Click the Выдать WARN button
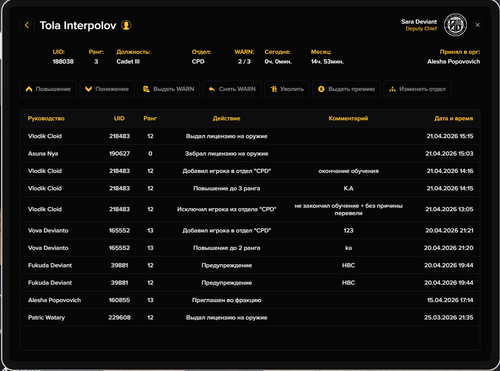The height and width of the screenshot is (371, 500). pos(169,89)
